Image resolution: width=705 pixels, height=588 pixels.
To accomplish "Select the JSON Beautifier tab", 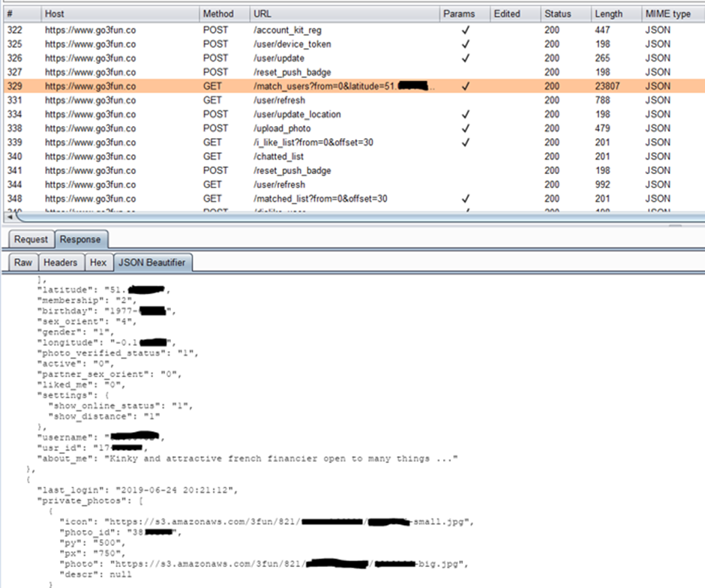I will (152, 262).
